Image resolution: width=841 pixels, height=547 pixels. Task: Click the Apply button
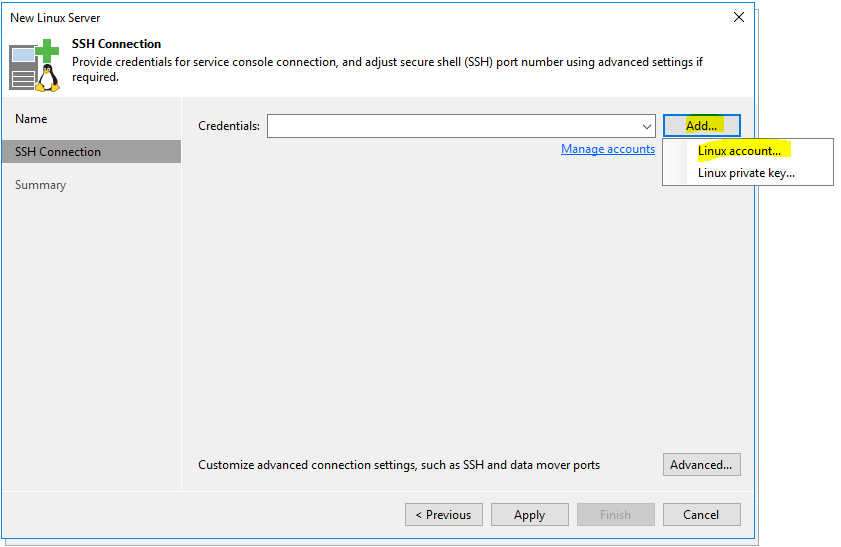pyautogui.click(x=529, y=515)
